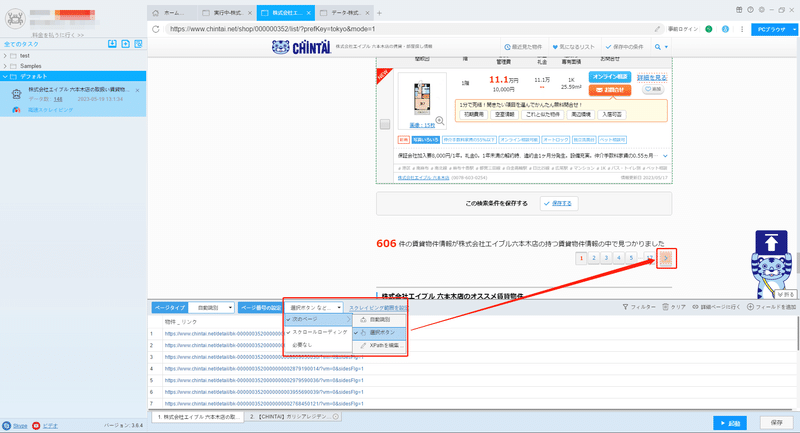Collapse the デフォルト folder
The height and width of the screenshot is (433, 800).
pyautogui.click(x=5, y=77)
